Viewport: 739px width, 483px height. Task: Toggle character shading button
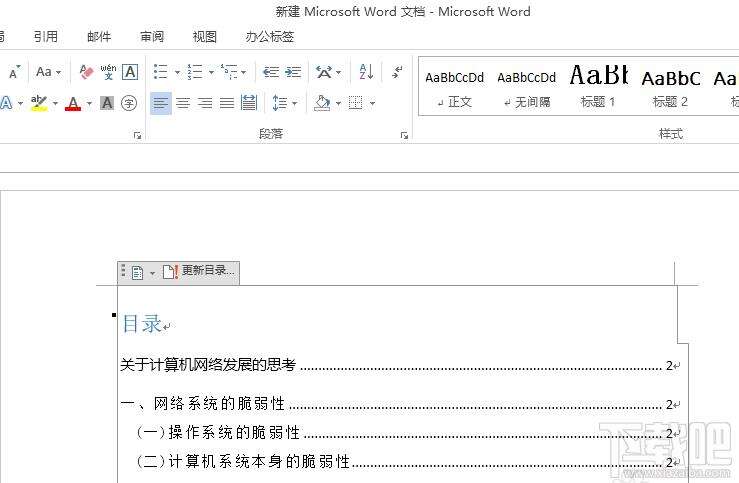pos(107,103)
